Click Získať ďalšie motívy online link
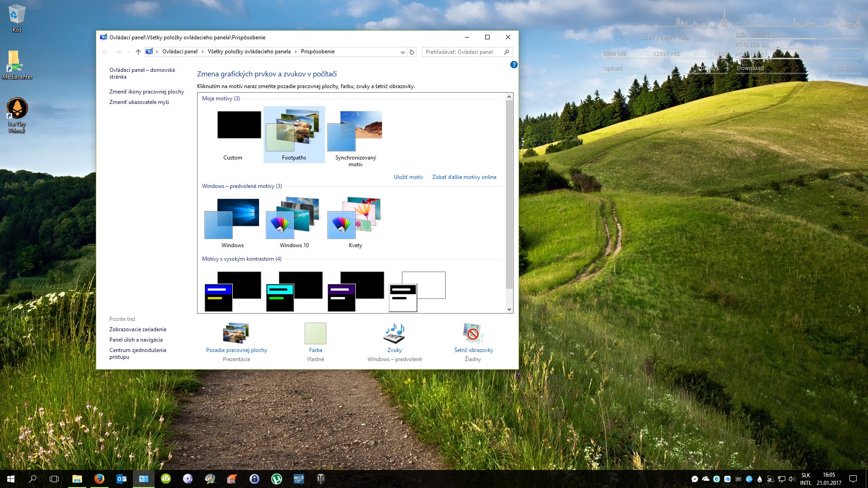Viewport: 868px width, 488px height. click(x=464, y=177)
